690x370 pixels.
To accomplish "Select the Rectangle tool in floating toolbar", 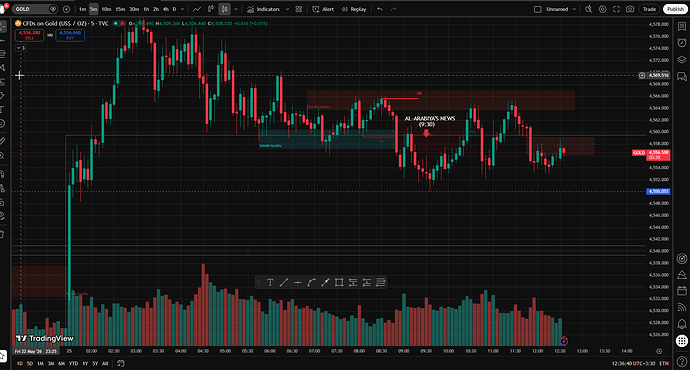I will [339, 282].
